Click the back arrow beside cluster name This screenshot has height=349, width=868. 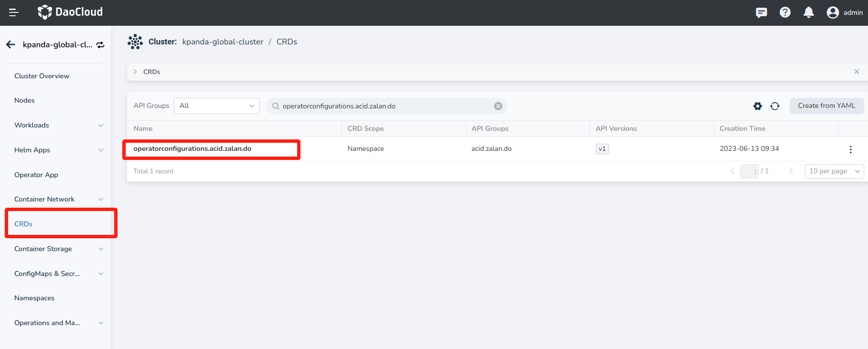(11, 44)
